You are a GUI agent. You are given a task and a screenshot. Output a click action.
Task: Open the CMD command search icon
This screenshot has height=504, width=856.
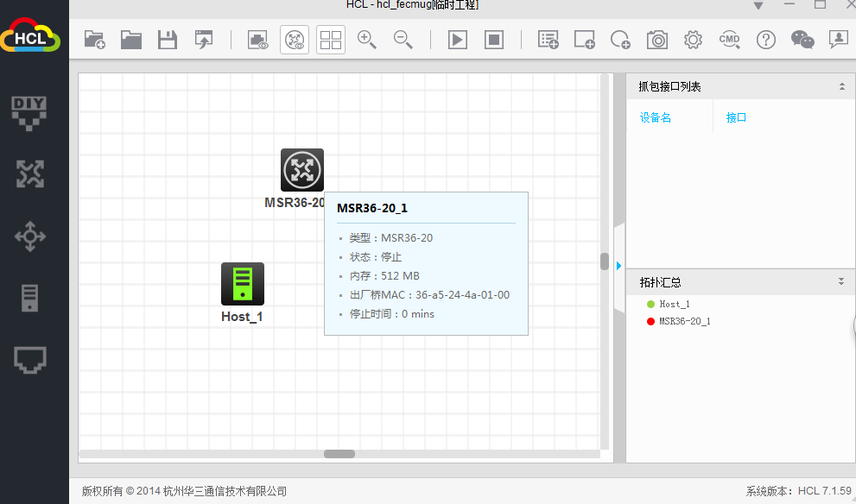point(729,40)
